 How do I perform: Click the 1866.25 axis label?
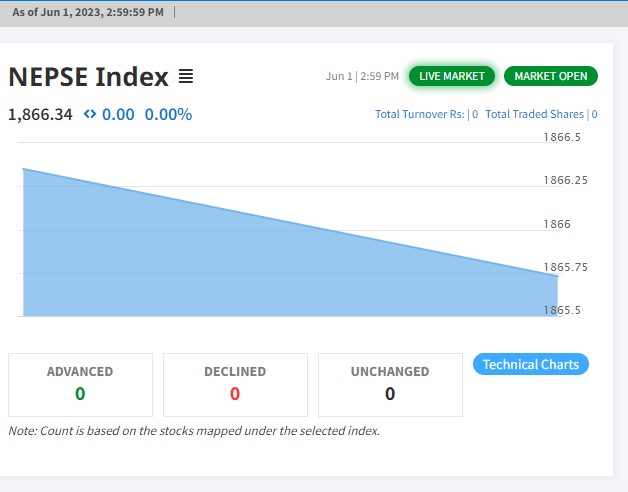565,180
